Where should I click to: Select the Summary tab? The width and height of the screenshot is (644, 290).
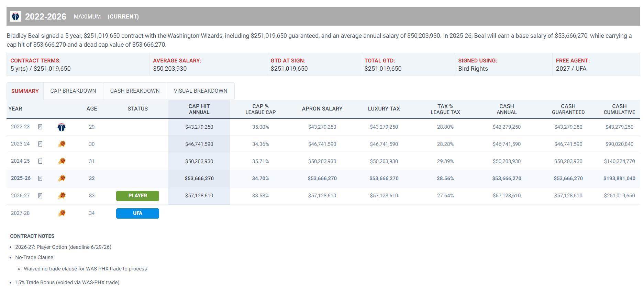point(25,91)
